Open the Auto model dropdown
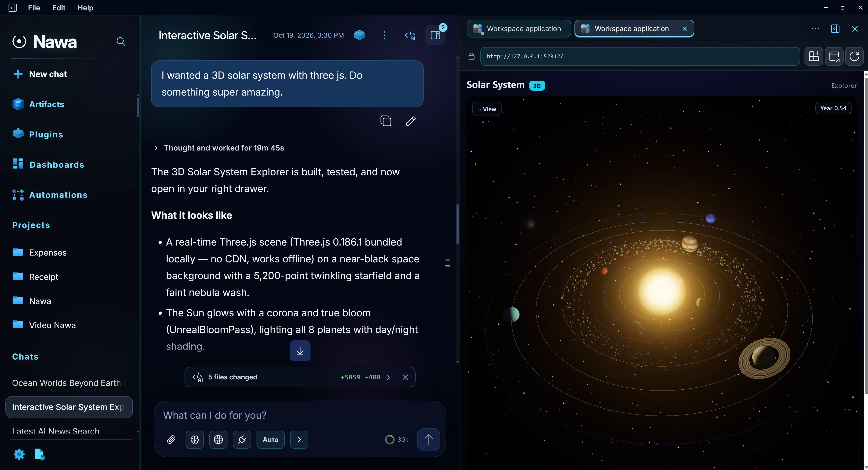Viewport: 868px width, 470px height. [x=271, y=440]
